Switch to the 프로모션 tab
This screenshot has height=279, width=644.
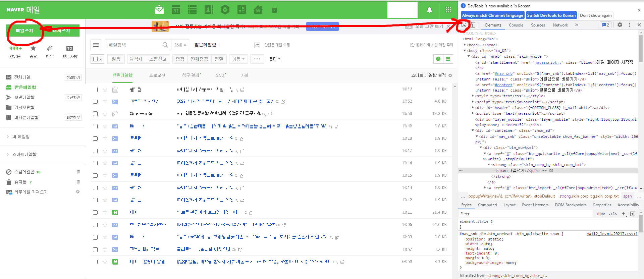pyautogui.click(x=157, y=75)
